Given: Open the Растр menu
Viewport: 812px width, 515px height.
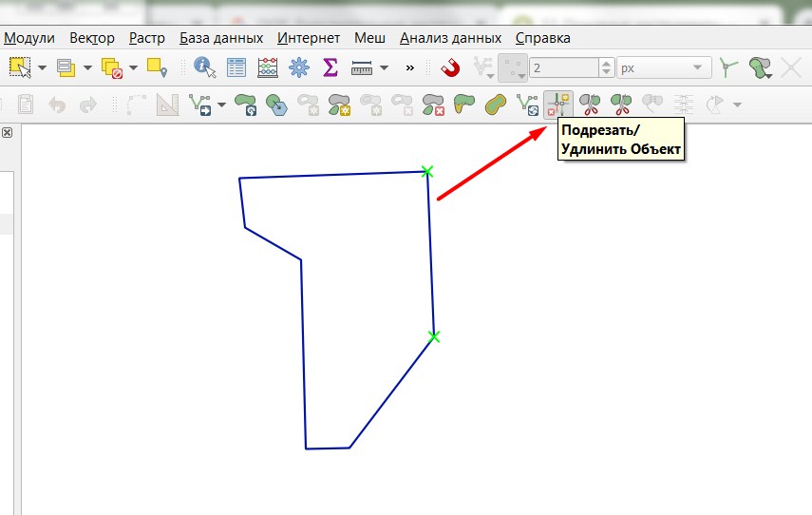Looking at the screenshot, I should tap(147, 38).
